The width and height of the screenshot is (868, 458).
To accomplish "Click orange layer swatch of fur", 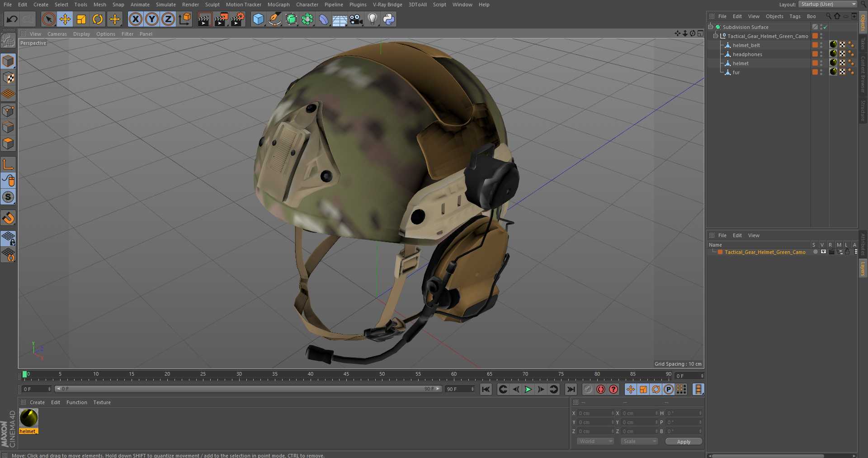I will click(815, 72).
